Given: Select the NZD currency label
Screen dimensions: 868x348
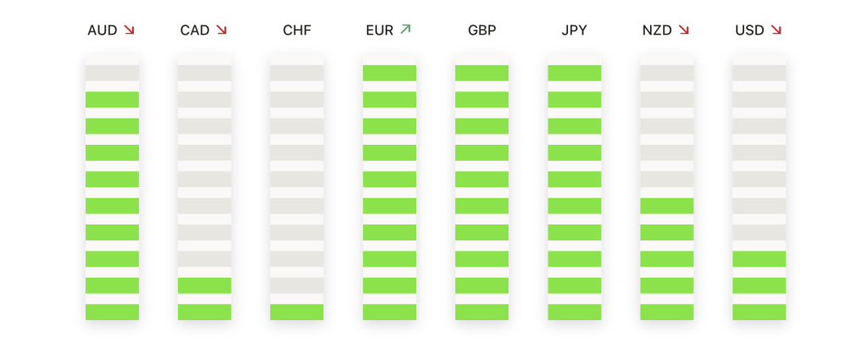Looking at the screenshot, I should pyautogui.click(x=657, y=30).
